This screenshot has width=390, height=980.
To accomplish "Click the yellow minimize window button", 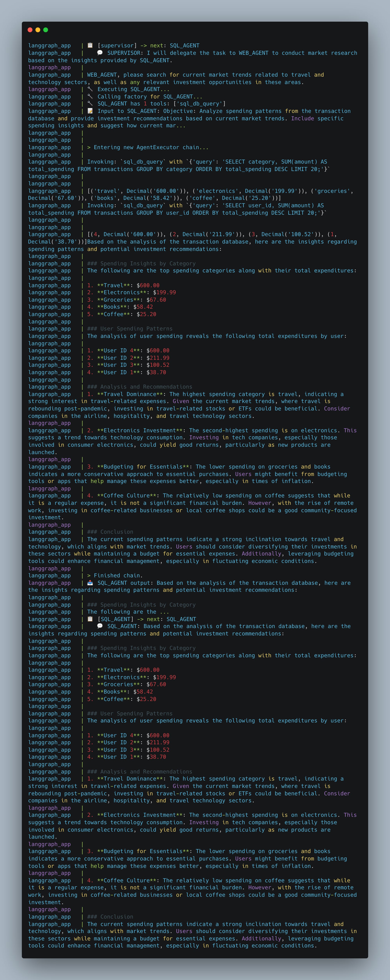I will pyautogui.click(x=38, y=30).
